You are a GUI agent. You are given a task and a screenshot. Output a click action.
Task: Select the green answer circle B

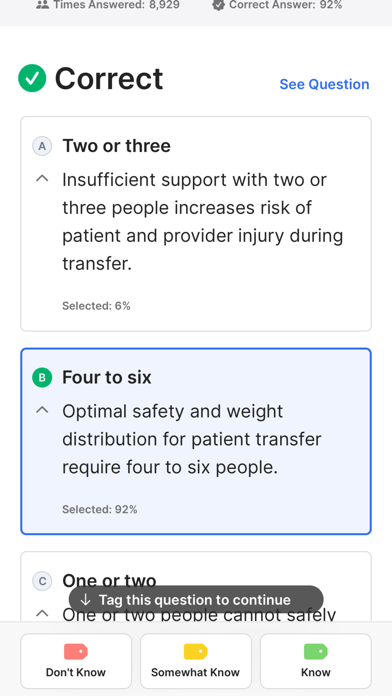point(42,378)
